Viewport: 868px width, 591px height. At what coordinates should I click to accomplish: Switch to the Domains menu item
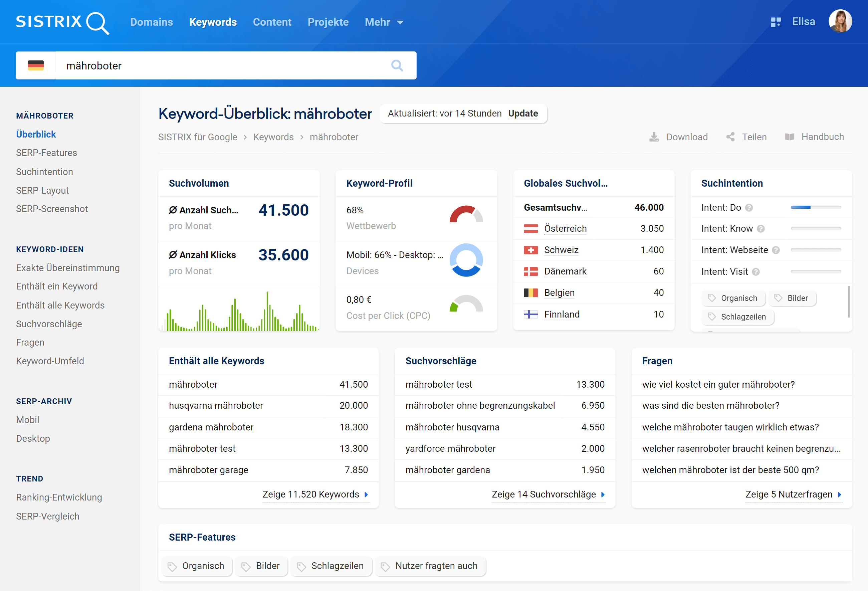151,22
